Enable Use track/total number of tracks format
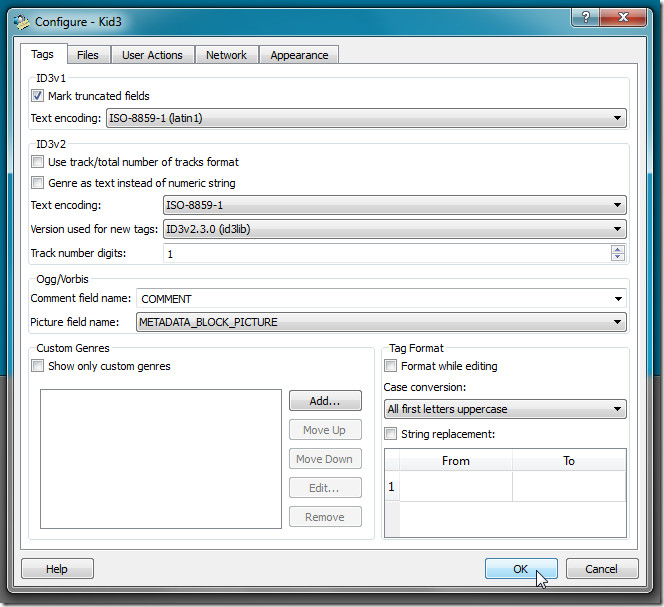This screenshot has height=607, width=664. click(37, 162)
